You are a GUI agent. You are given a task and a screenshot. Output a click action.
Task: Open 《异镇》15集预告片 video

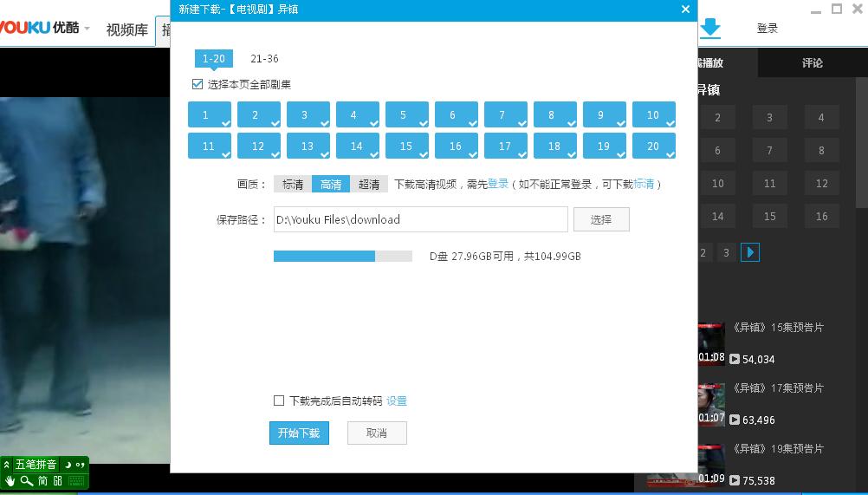click(778, 327)
